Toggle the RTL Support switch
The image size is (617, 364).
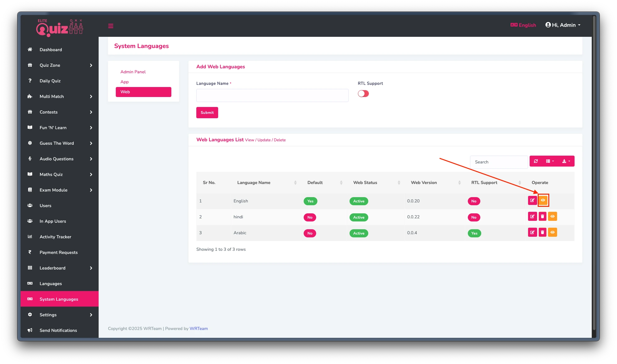tap(363, 94)
